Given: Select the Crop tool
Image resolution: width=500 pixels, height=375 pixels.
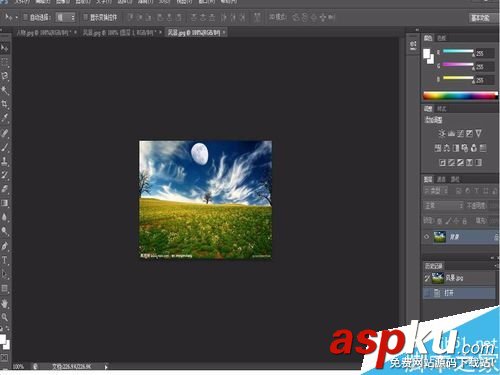Looking at the screenshot, I should 4,104.
